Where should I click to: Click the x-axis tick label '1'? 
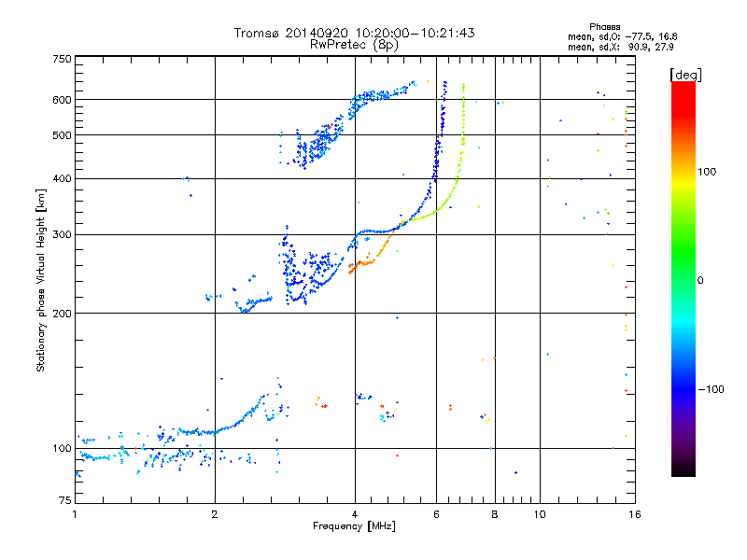(75, 514)
